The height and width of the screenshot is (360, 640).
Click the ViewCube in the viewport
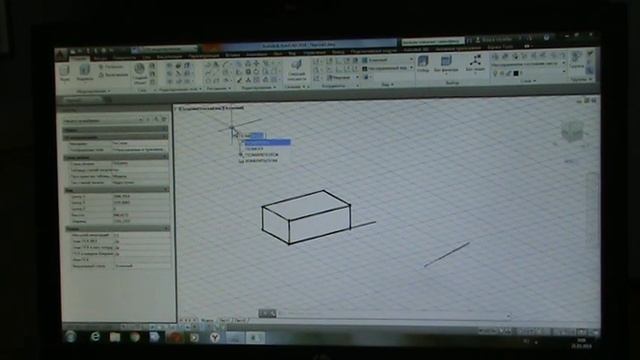point(572,131)
